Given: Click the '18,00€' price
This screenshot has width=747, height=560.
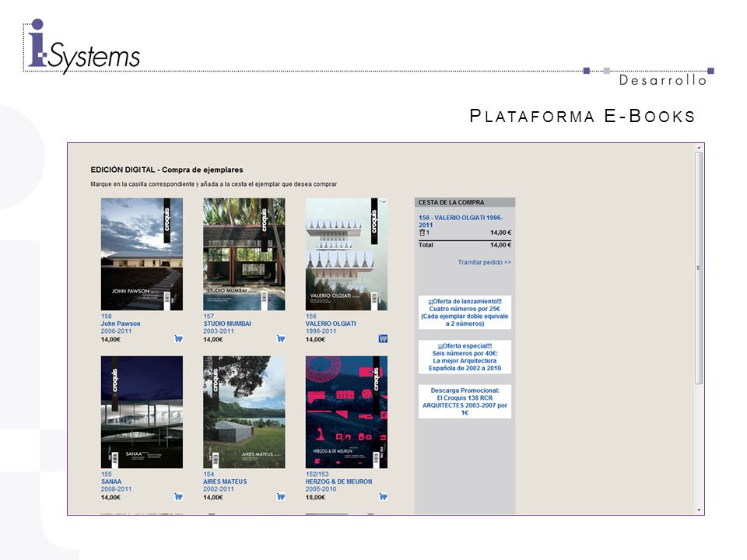Looking at the screenshot, I should (315, 497).
